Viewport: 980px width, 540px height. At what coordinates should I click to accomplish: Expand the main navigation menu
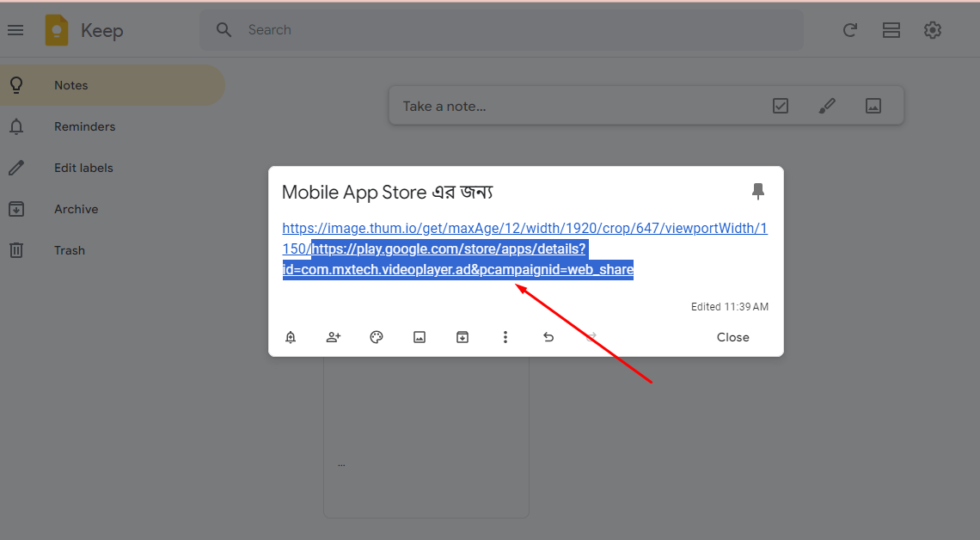[15, 29]
